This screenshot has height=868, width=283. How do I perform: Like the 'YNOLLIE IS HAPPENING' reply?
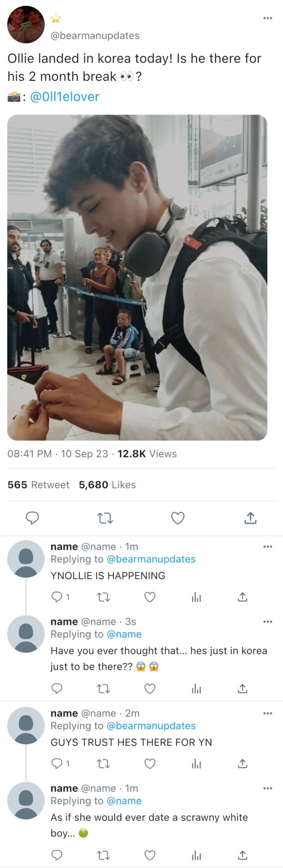[x=150, y=597]
